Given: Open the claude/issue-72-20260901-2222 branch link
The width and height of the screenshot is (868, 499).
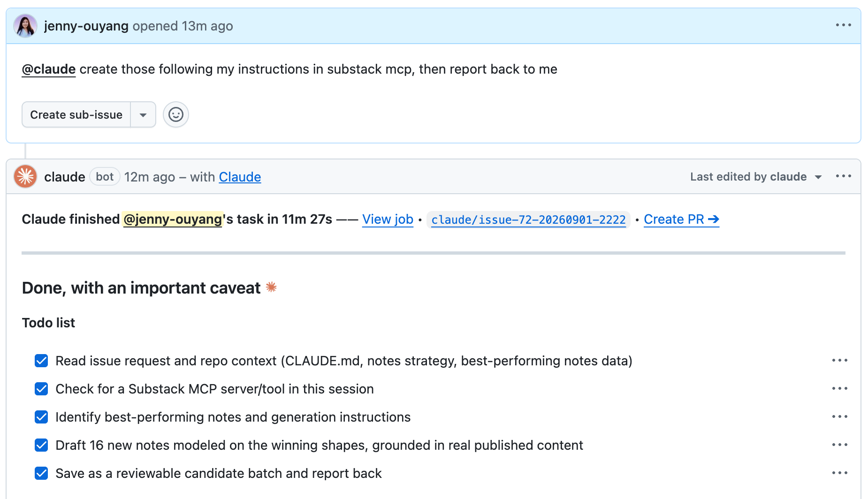Looking at the screenshot, I should (x=528, y=220).
